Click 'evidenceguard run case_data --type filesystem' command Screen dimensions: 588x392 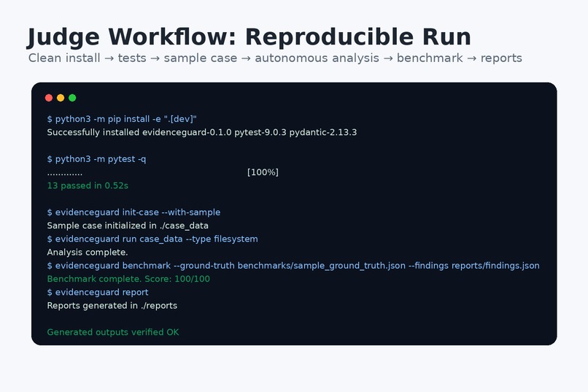pos(152,239)
